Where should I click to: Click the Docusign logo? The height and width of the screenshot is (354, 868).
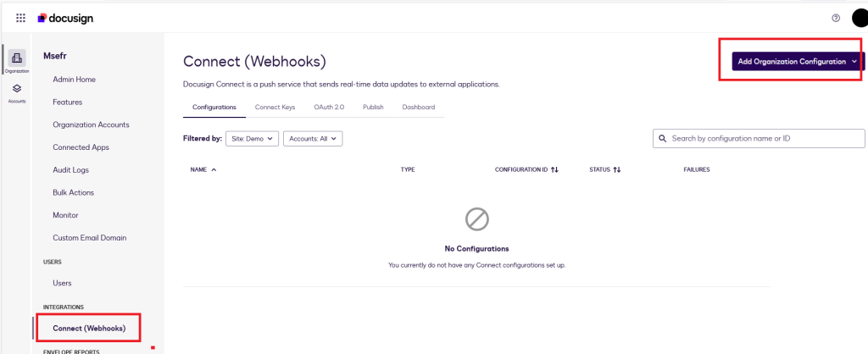66,19
